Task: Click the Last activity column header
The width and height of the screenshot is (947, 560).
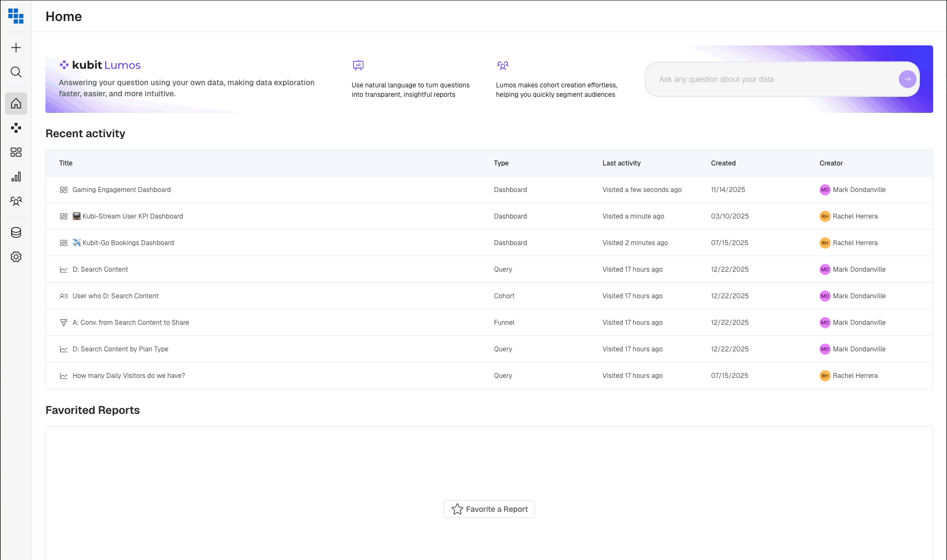Action: pyautogui.click(x=621, y=163)
